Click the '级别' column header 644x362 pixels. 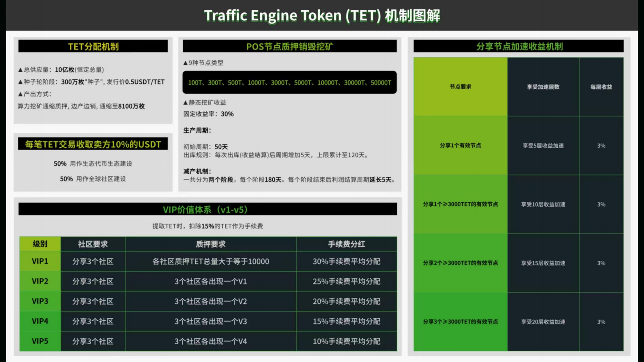coord(40,244)
